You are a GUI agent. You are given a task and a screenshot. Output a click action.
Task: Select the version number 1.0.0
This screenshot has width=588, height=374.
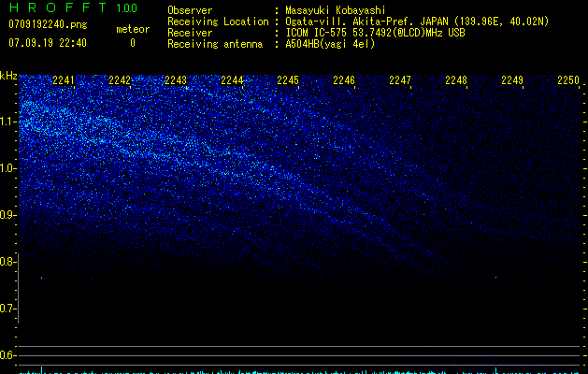click(127, 8)
